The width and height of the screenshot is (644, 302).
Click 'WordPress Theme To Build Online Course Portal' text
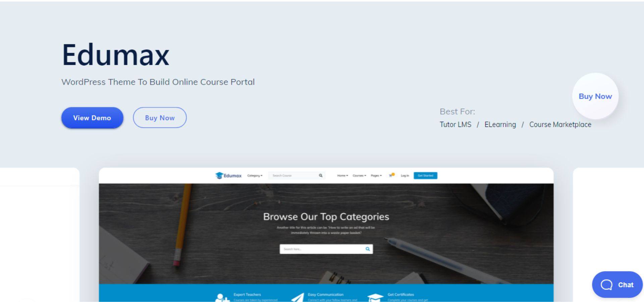tap(158, 82)
